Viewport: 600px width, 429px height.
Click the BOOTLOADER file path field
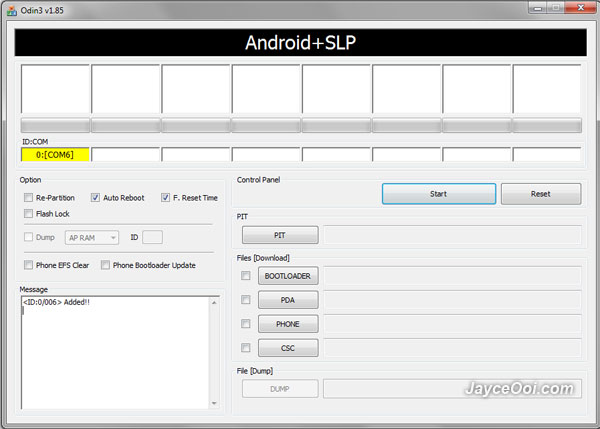tap(453, 276)
